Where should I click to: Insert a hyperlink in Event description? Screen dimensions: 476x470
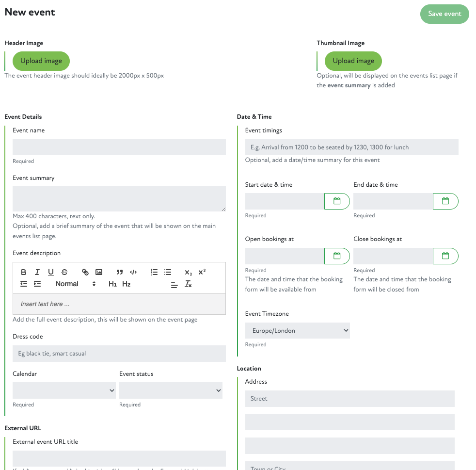85,272
